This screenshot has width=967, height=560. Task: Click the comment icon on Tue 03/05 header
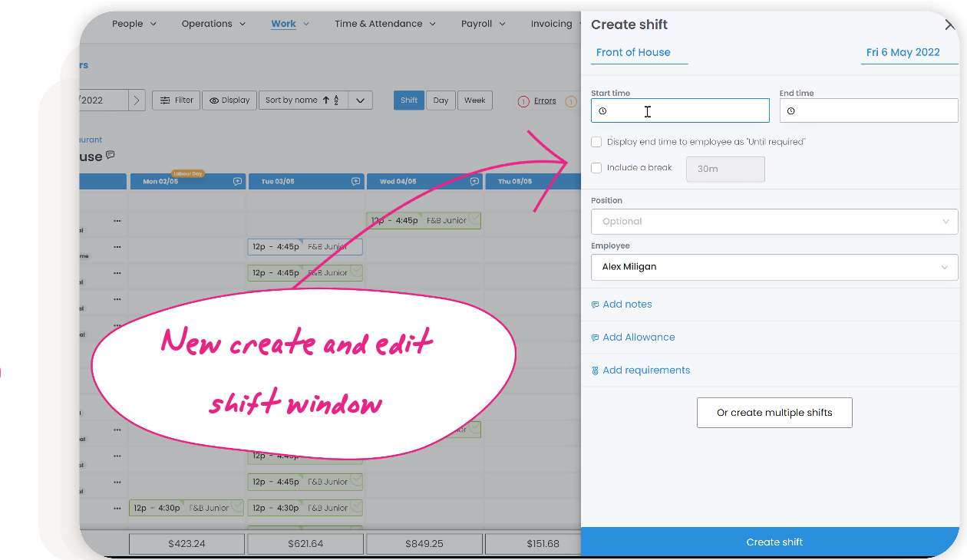355,182
